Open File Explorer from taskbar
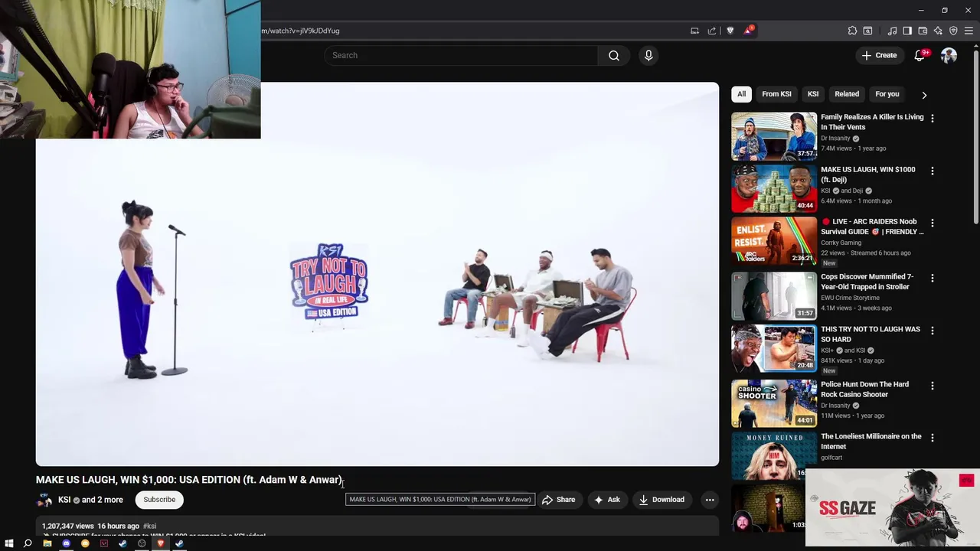980x551 pixels. [x=47, y=543]
